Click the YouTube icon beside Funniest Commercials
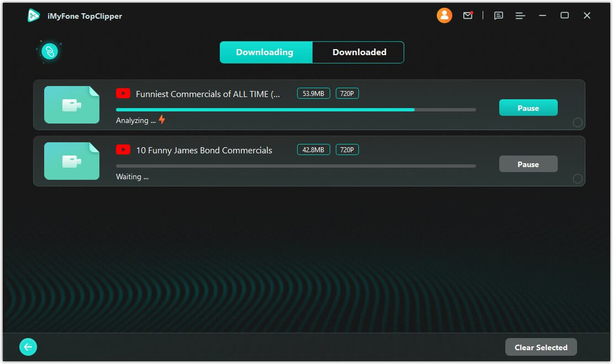613x364 pixels. click(123, 94)
